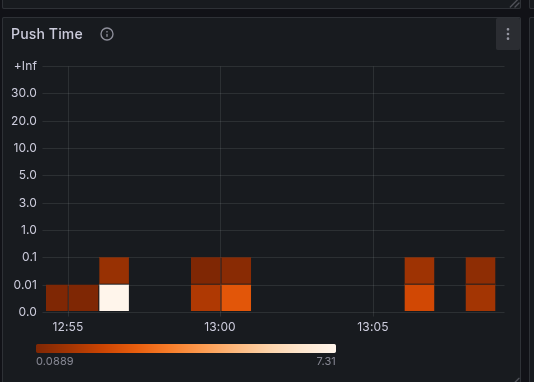This screenshot has height=382, width=534.
Task: Click the bright orange bottom-row cell at 13:00
Action: pyautogui.click(x=236, y=298)
